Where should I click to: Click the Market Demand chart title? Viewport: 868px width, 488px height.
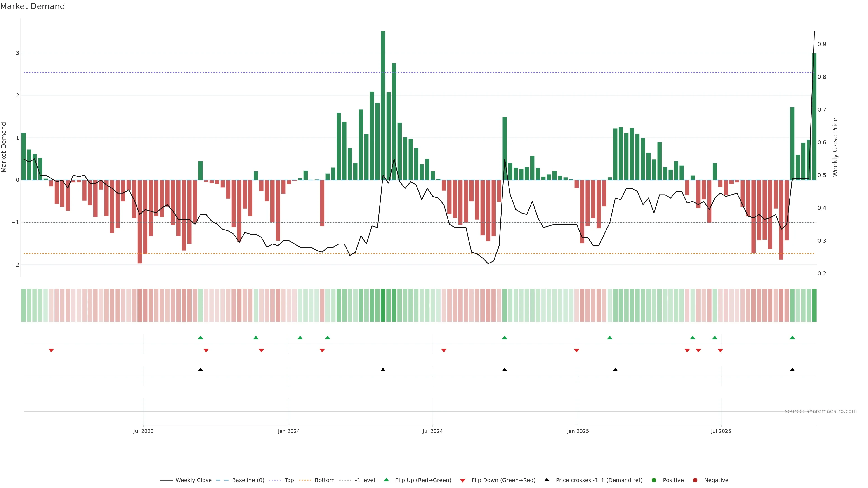coord(32,6)
